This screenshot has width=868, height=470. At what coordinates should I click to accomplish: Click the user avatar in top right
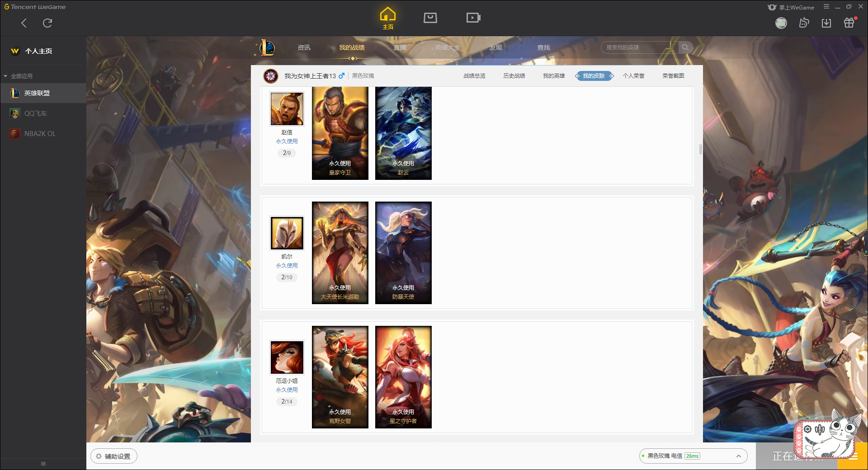781,23
